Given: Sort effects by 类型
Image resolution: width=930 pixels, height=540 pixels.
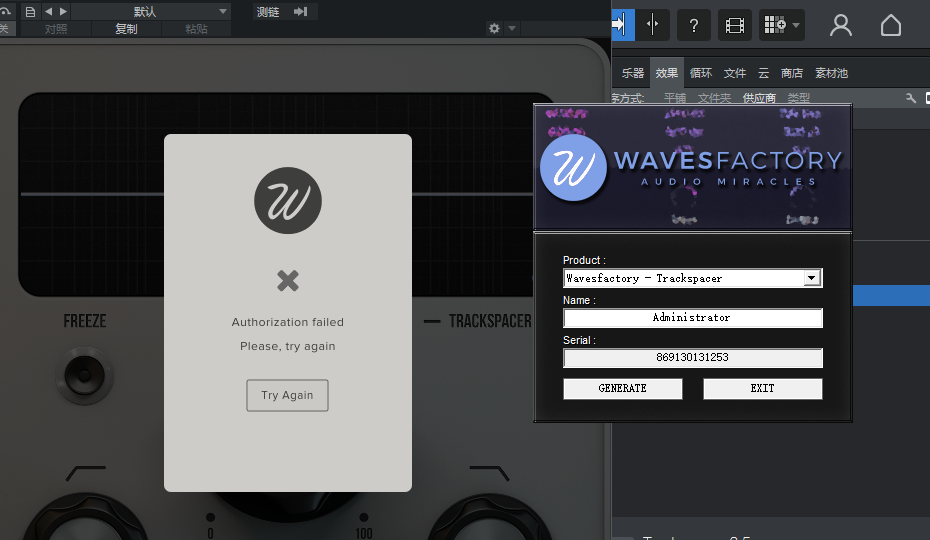Looking at the screenshot, I should coord(798,98).
